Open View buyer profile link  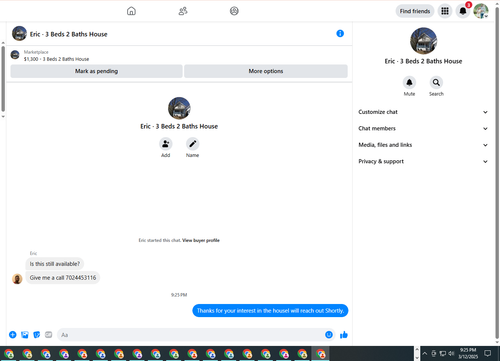tap(201, 240)
